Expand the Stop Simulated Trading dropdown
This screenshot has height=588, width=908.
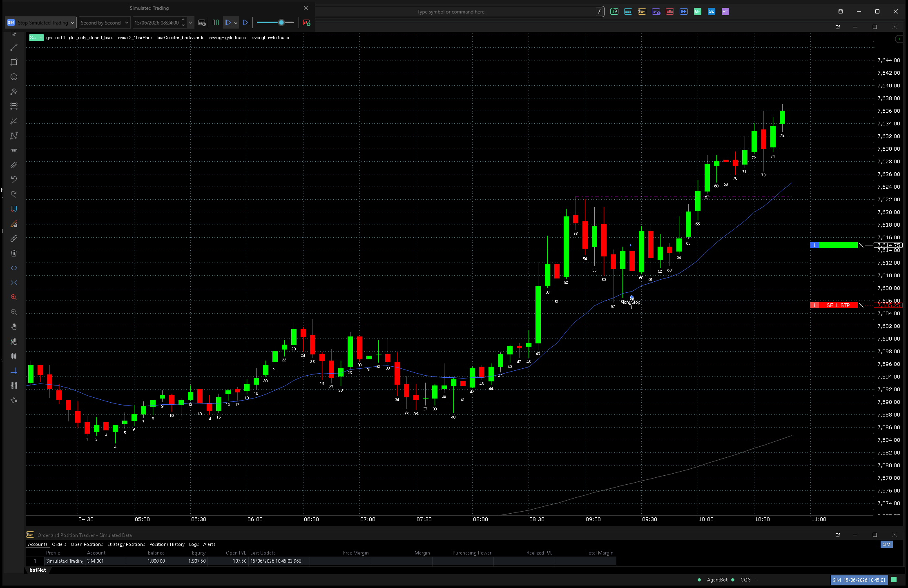[x=72, y=23]
